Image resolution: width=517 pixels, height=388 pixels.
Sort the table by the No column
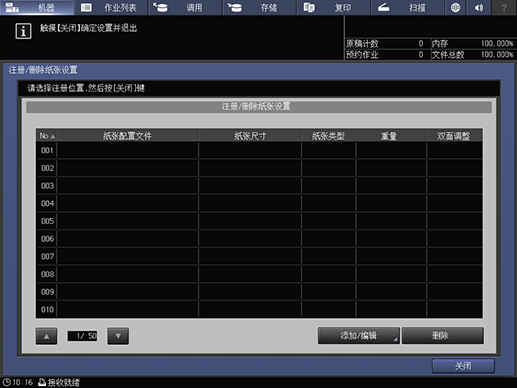point(47,136)
